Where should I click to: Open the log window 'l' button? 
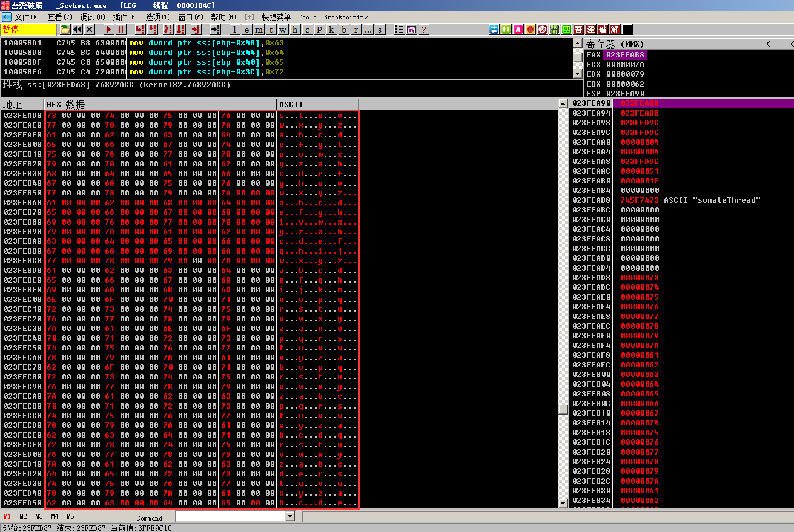[x=234, y=30]
